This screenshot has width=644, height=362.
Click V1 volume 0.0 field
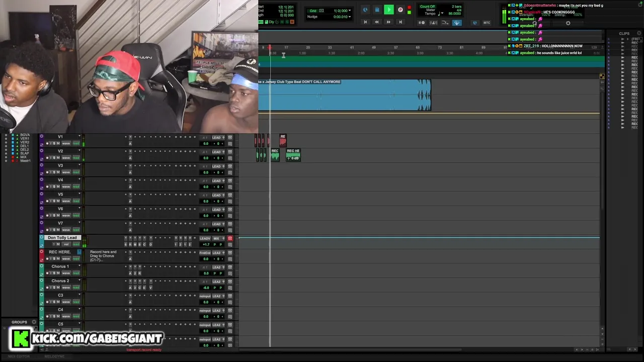click(206, 144)
